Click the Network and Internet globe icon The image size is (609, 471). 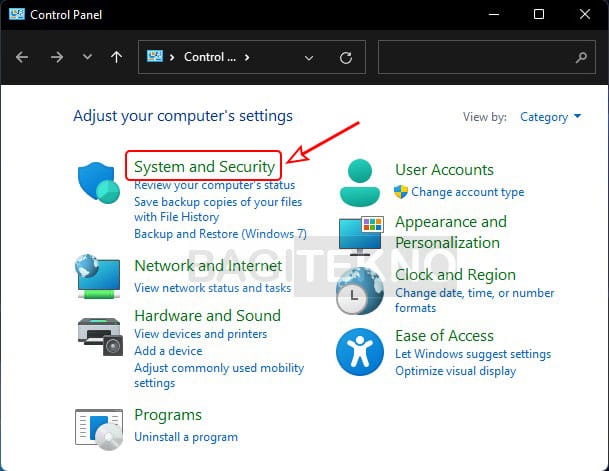(98, 276)
